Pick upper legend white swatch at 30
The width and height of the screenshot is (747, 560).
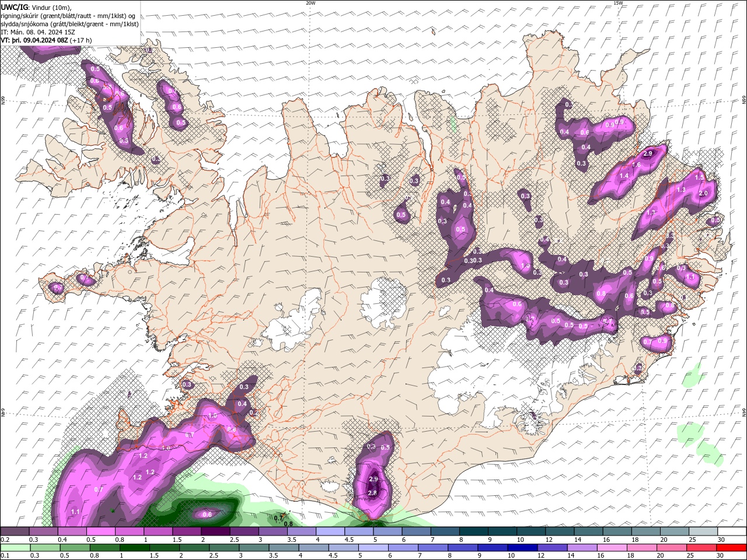pos(732,531)
